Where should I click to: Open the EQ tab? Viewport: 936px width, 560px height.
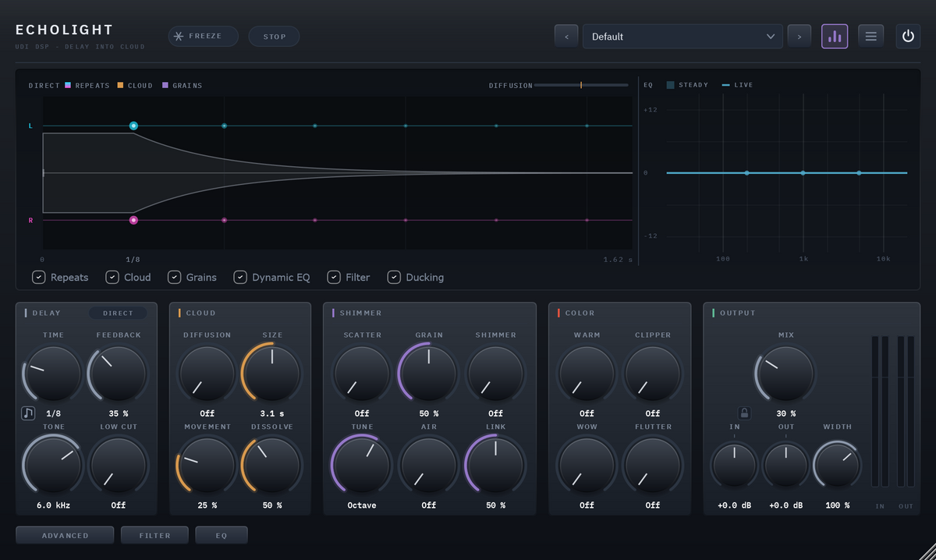[222, 535]
